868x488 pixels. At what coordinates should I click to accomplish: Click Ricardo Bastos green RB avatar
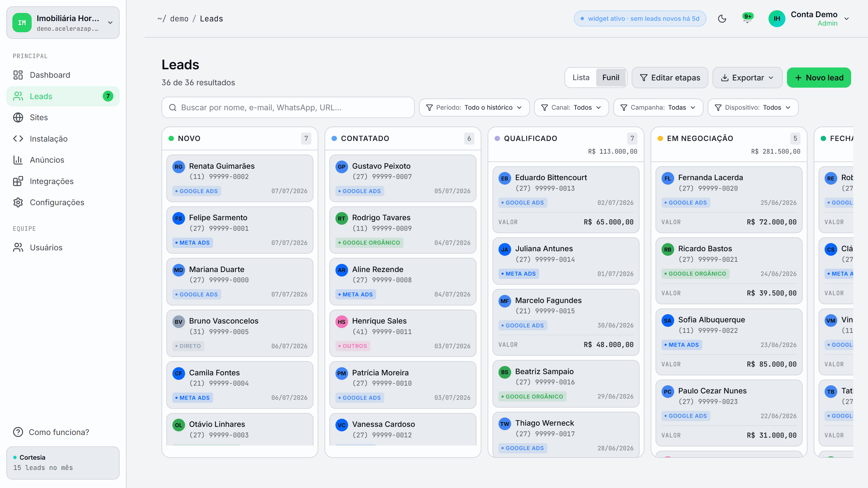click(668, 249)
